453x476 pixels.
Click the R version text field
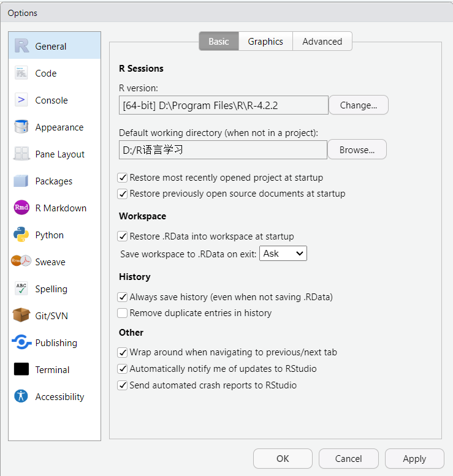click(224, 105)
